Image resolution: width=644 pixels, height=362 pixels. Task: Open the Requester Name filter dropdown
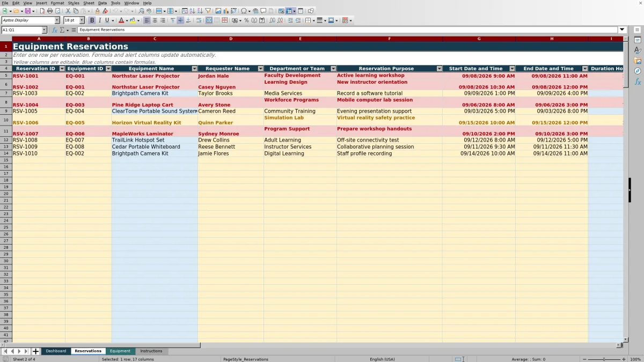pyautogui.click(x=260, y=69)
